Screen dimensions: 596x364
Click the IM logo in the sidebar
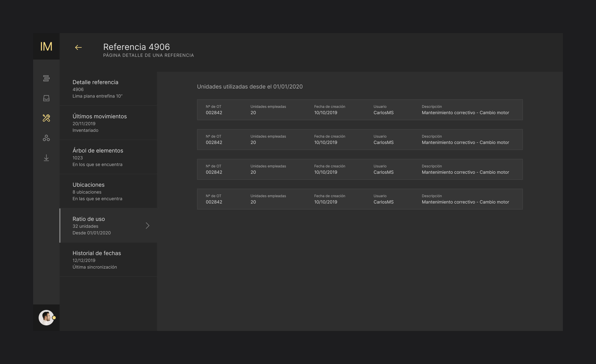pyautogui.click(x=46, y=46)
